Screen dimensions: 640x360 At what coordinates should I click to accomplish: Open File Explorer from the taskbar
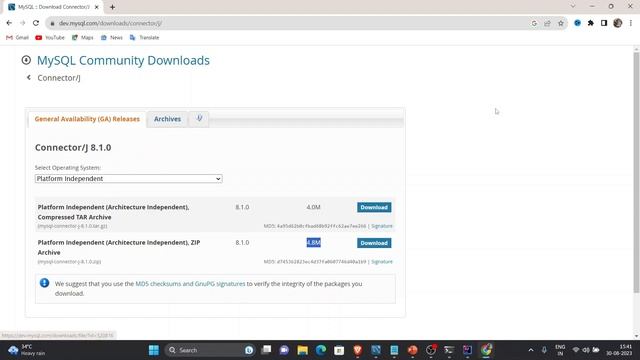tap(302, 350)
